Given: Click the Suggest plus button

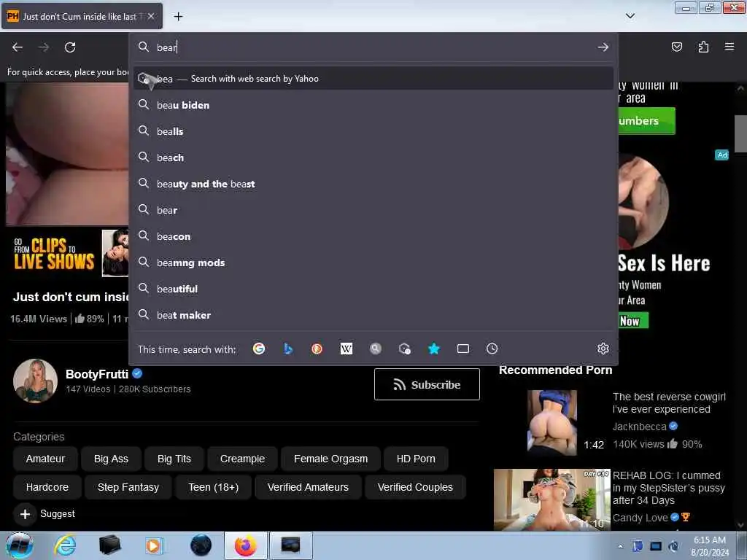Looking at the screenshot, I should point(26,514).
